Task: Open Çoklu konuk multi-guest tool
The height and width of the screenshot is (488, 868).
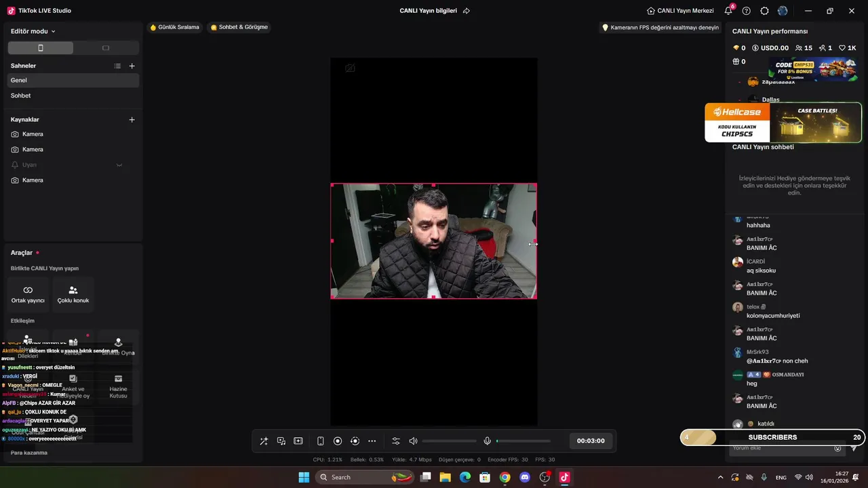Action: [x=73, y=294]
